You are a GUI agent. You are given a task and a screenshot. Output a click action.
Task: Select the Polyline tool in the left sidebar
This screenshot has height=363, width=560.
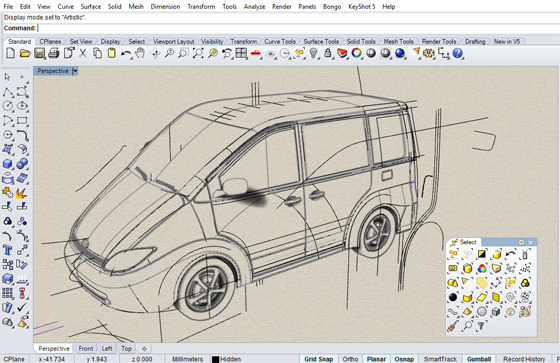click(x=8, y=92)
